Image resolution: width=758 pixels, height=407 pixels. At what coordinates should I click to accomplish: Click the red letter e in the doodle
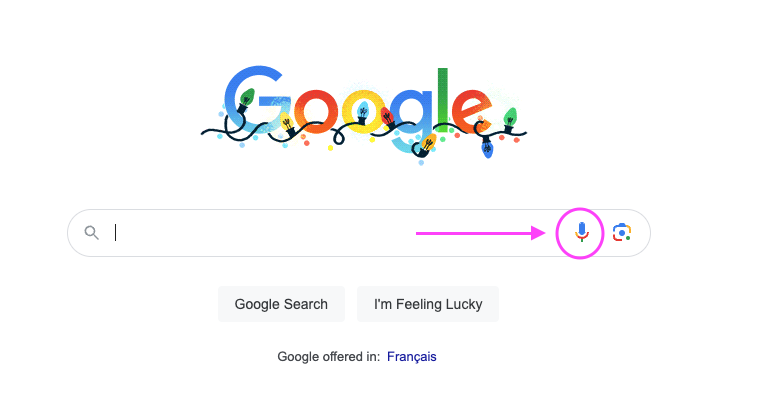pyautogui.click(x=470, y=105)
